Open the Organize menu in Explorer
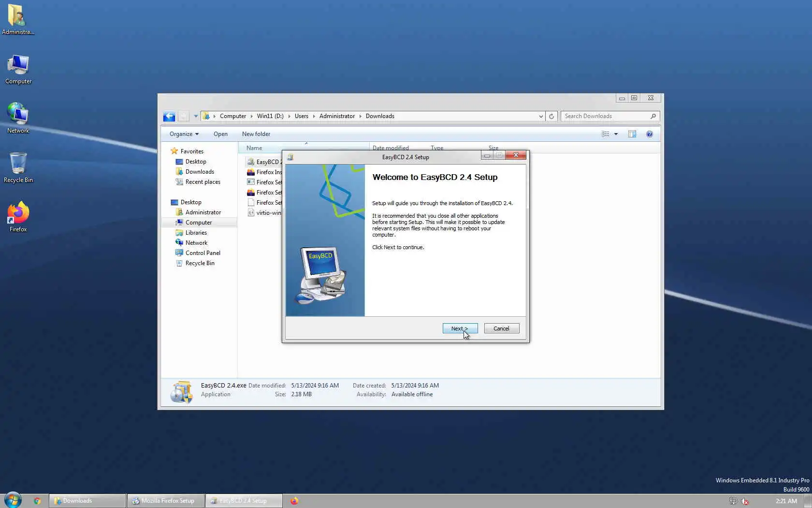The width and height of the screenshot is (812, 508). (184, 134)
